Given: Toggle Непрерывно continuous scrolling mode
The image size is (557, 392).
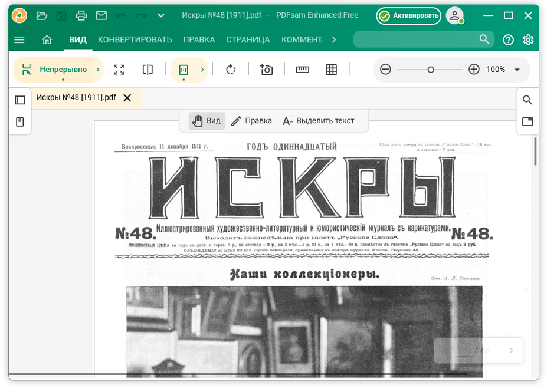Looking at the screenshot, I should (53, 70).
